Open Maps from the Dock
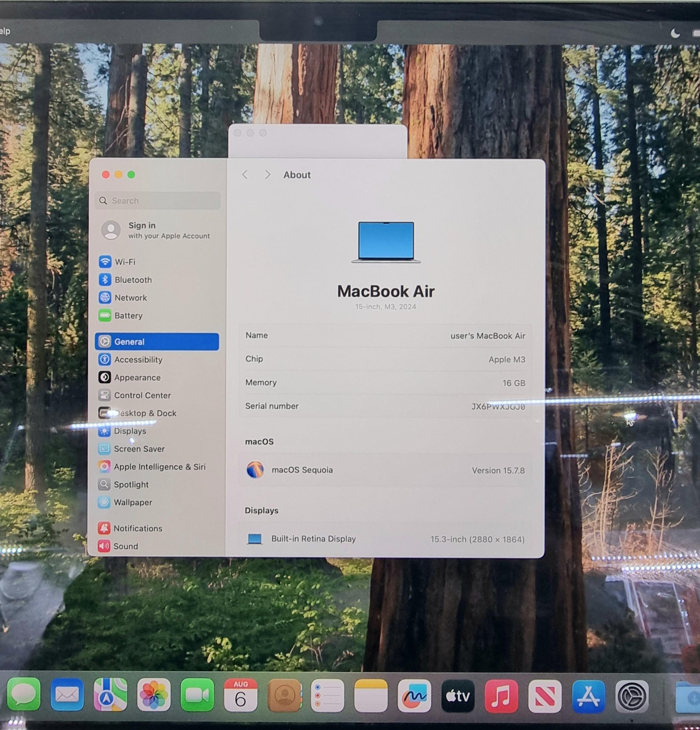Viewport: 700px width, 730px height. click(x=110, y=694)
